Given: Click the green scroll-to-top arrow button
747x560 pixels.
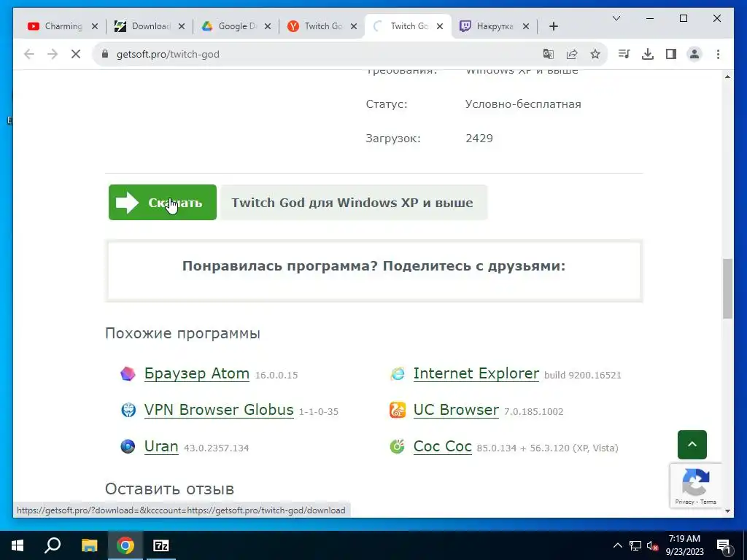Looking at the screenshot, I should (x=692, y=444).
